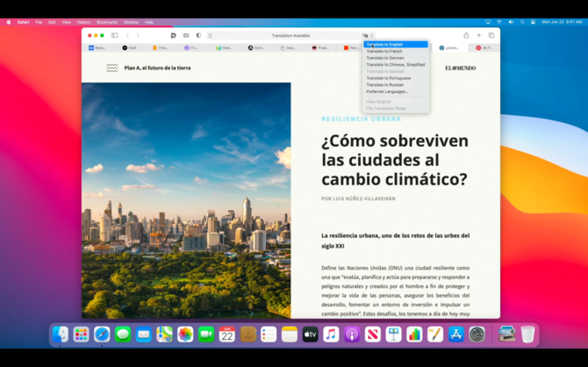
Task: Click the city skyline article image
Action: tap(186, 200)
